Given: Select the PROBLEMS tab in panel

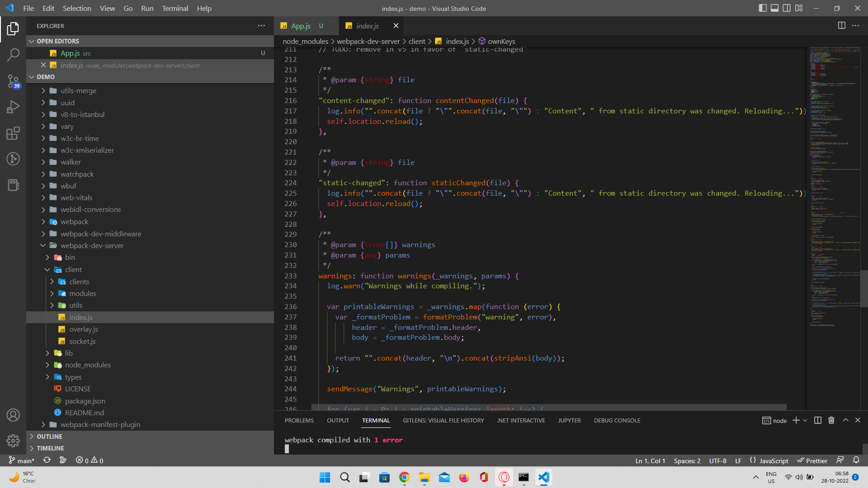Looking at the screenshot, I should [299, 420].
